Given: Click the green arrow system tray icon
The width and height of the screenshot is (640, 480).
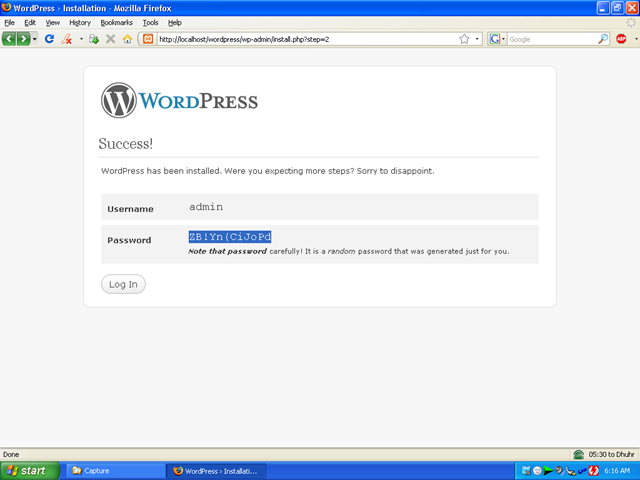Looking at the screenshot, I should (549, 471).
